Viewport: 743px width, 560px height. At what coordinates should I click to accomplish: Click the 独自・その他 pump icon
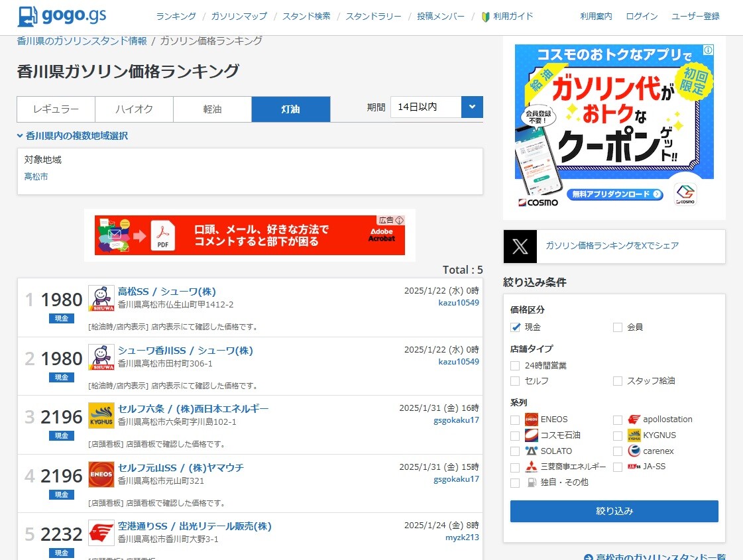pyautogui.click(x=532, y=482)
